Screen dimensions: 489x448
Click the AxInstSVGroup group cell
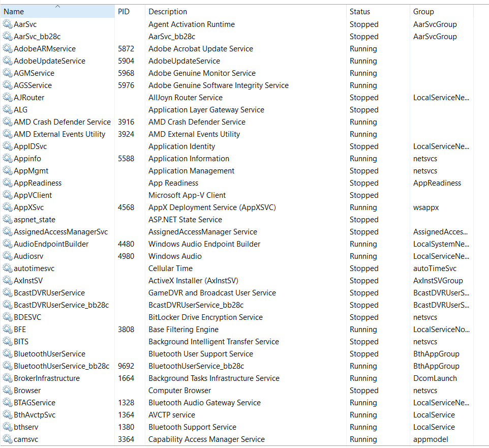pyautogui.click(x=438, y=281)
